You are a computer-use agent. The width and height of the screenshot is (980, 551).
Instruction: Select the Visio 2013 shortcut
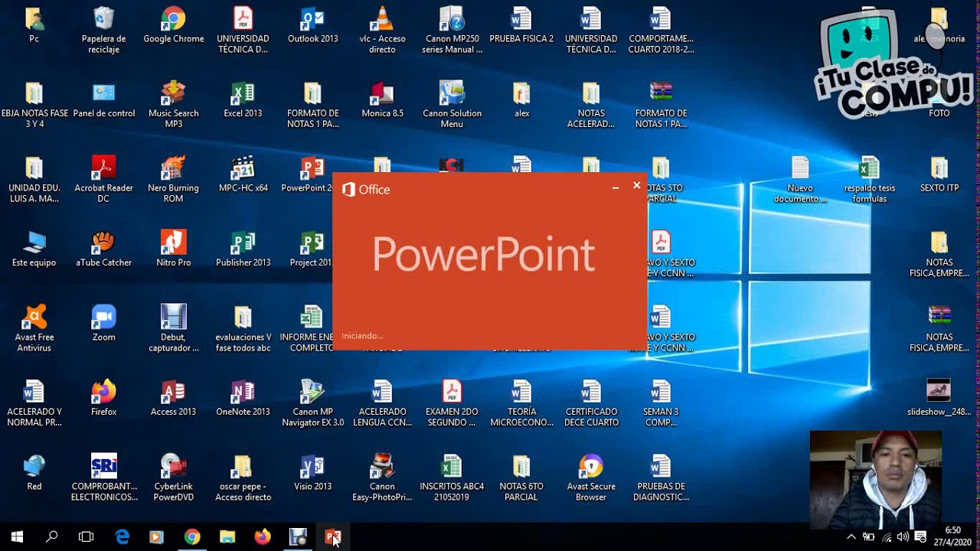(x=312, y=473)
